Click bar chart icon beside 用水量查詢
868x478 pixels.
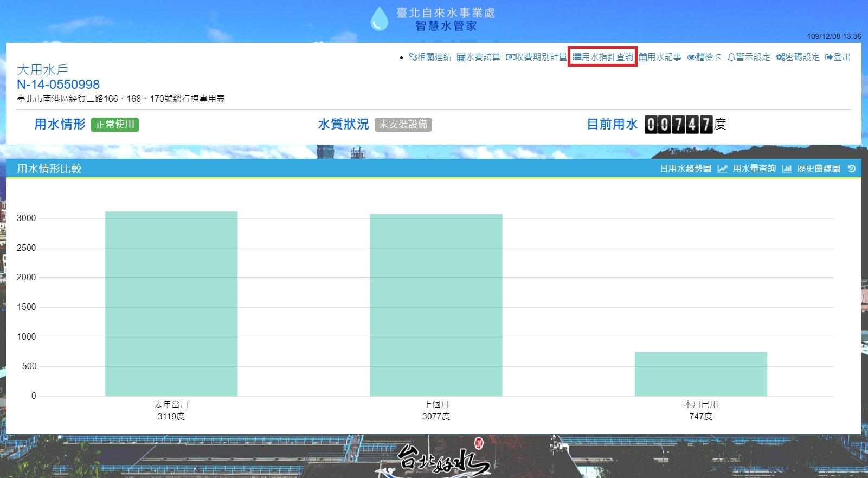(787, 169)
